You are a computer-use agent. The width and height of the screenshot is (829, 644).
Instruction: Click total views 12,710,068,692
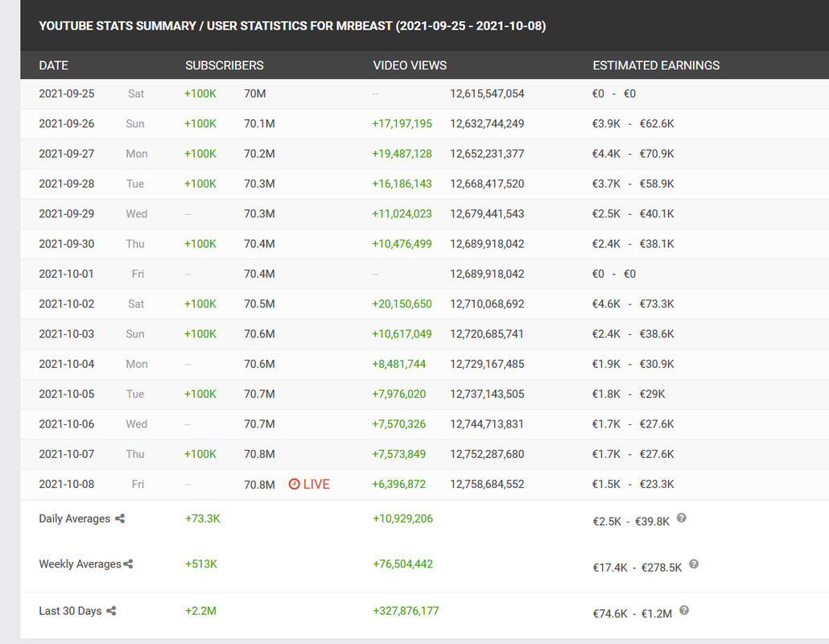(x=487, y=304)
